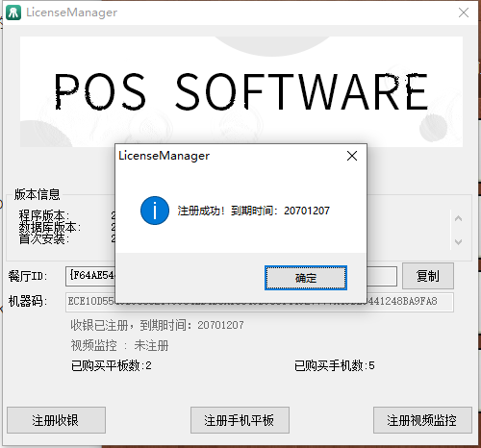The image size is (481, 448).
Task: Click the POS SOFTWARE banner image
Action: pyautogui.click(x=241, y=91)
